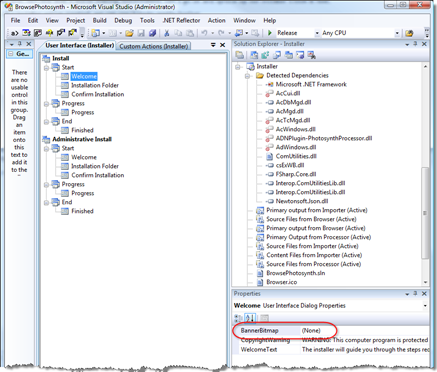437x372 pixels.
Task: Select Microsoft .NET Framework dependency
Action: pos(311,84)
